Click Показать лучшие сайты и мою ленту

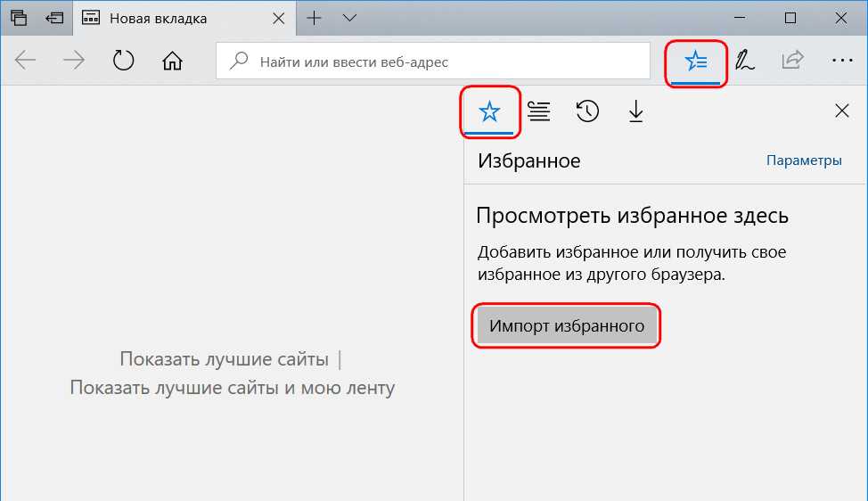tap(232, 388)
